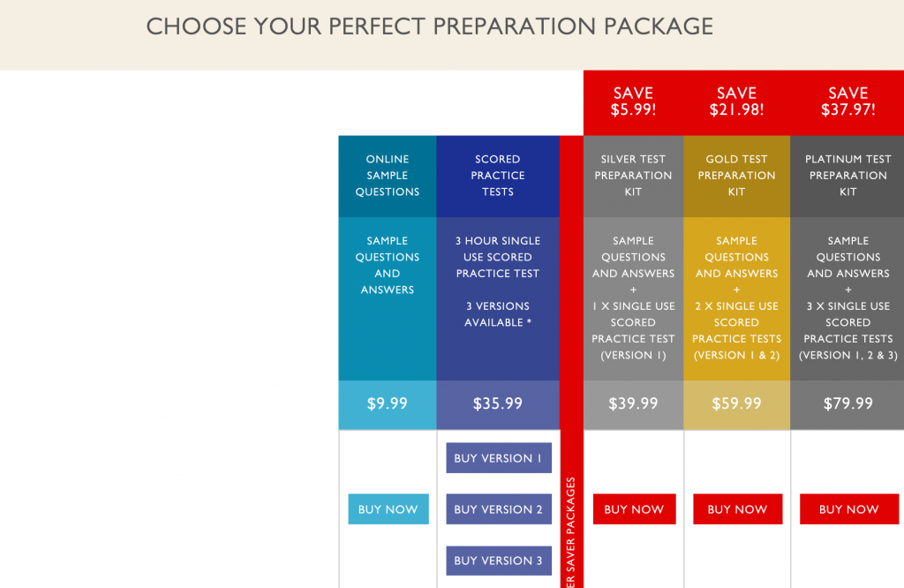Click the $9.99 price cell

pos(388,404)
